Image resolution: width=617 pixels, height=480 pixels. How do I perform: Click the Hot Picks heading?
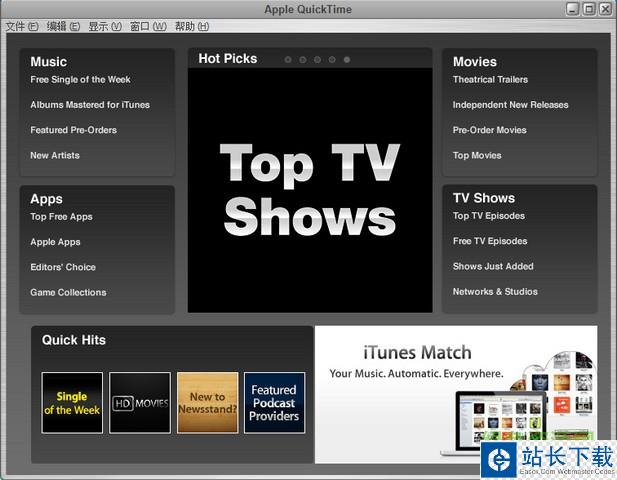coord(227,59)
